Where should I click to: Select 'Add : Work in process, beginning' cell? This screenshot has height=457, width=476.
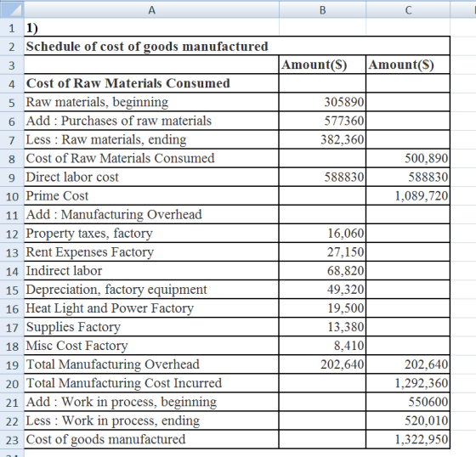pyautogui.click(x=151, y=402)
